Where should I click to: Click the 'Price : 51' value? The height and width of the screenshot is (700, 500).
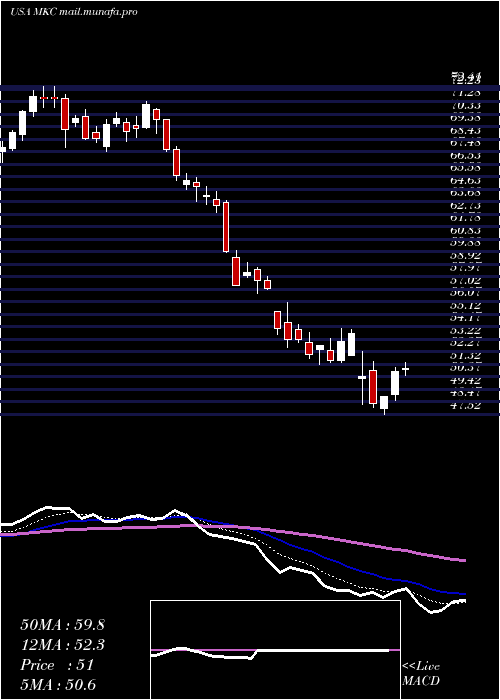57,665
